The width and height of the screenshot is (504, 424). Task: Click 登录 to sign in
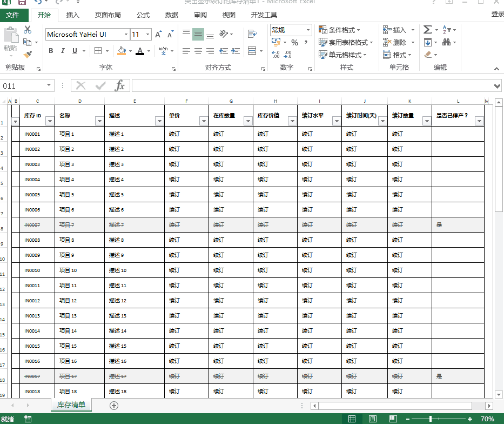pyautogui.click(x=498, y=14)
